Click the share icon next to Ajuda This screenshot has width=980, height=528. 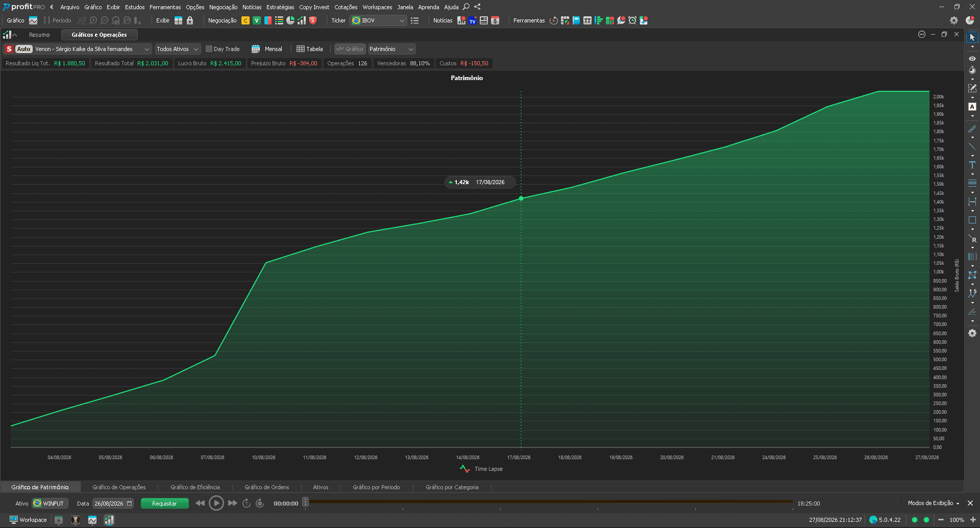tap(477, 7)
